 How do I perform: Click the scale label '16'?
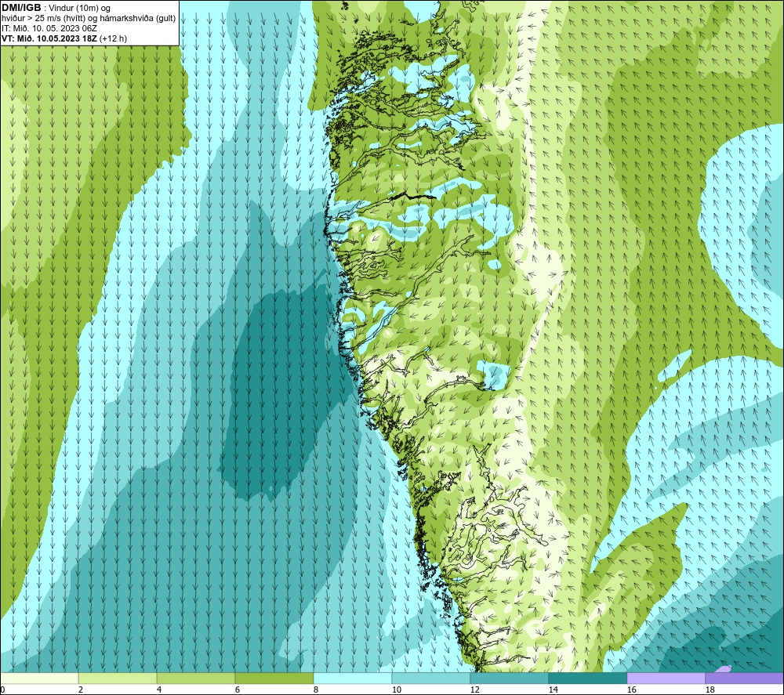click(631, 690)
